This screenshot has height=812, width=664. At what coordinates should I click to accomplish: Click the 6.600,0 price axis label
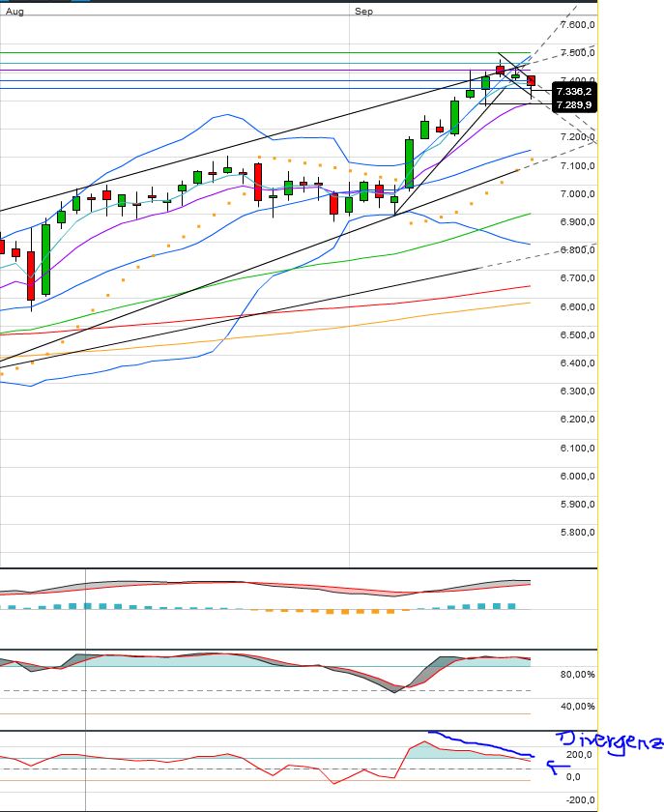[x=578, y=306]
